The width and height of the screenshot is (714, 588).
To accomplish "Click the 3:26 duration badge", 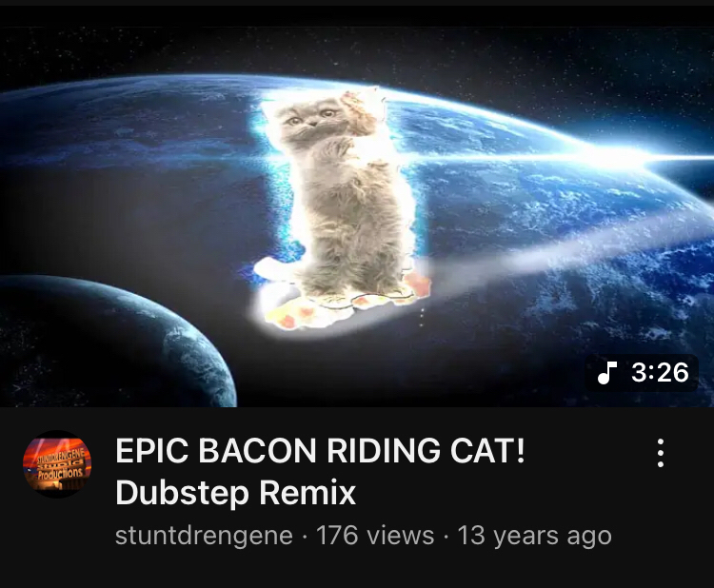I will pos(642,373).
